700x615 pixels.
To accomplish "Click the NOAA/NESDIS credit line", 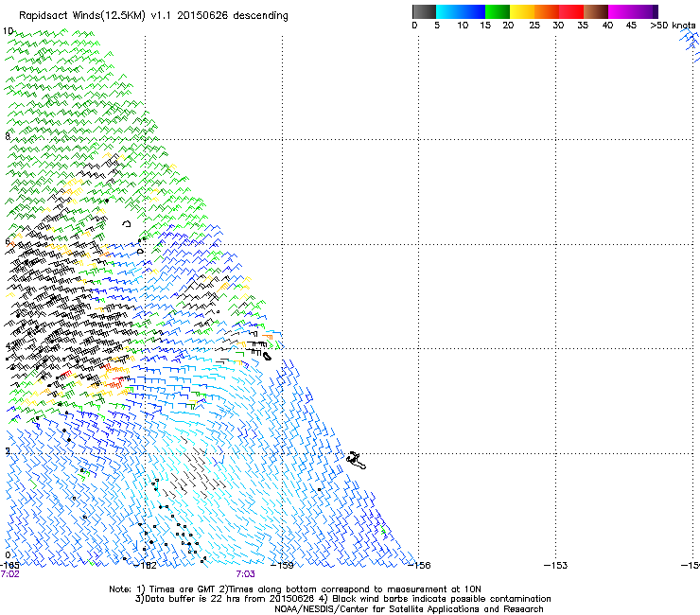I will [409, 609].
